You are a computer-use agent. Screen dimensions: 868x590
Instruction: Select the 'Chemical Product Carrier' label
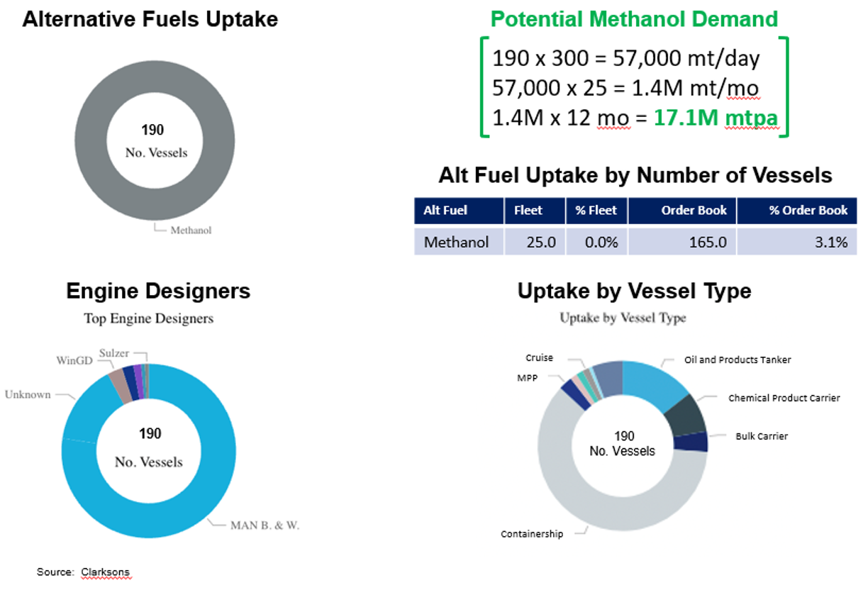coord(784,398)
